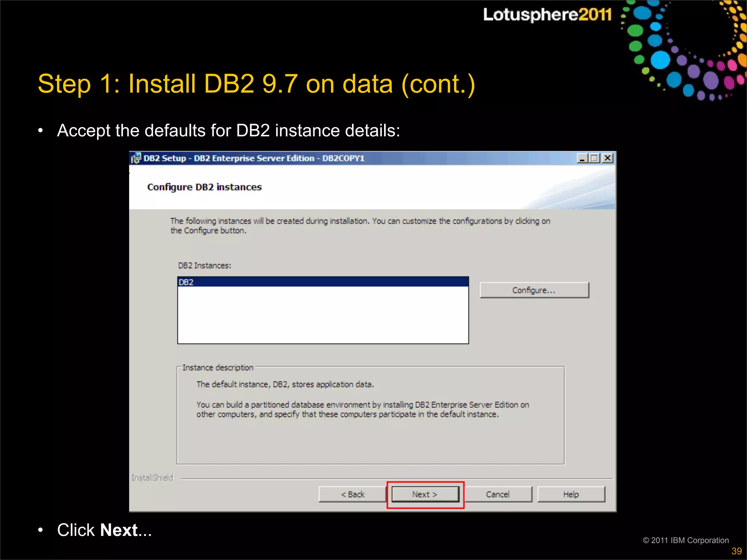The image size is (747, 560).
Task: Click the 'Click Next...' bullet text
Action: (104, 530)
